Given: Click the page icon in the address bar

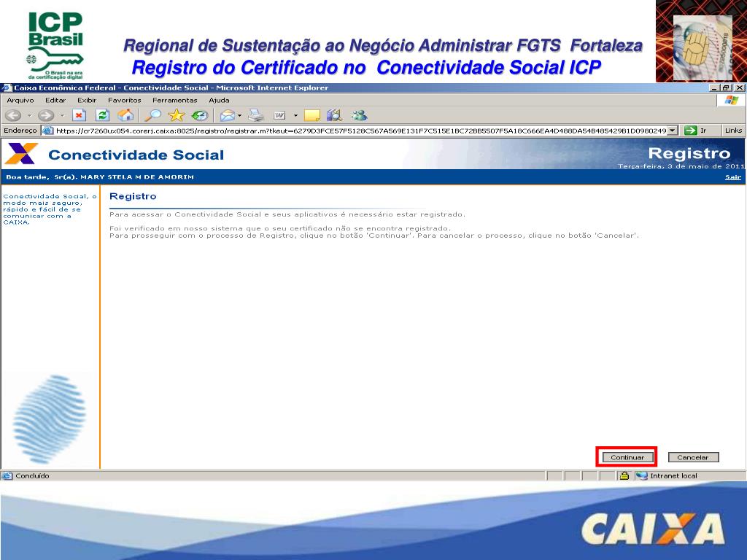Looking at the screenshot, I should [47, 131].
